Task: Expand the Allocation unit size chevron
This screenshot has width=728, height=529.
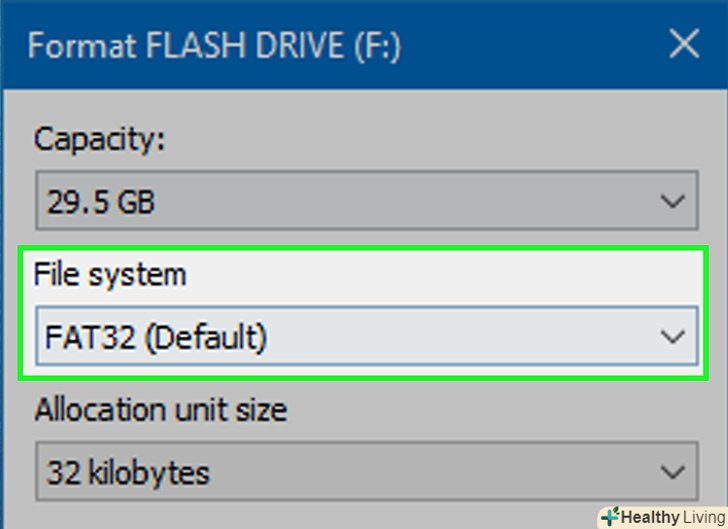Action: 673,472
